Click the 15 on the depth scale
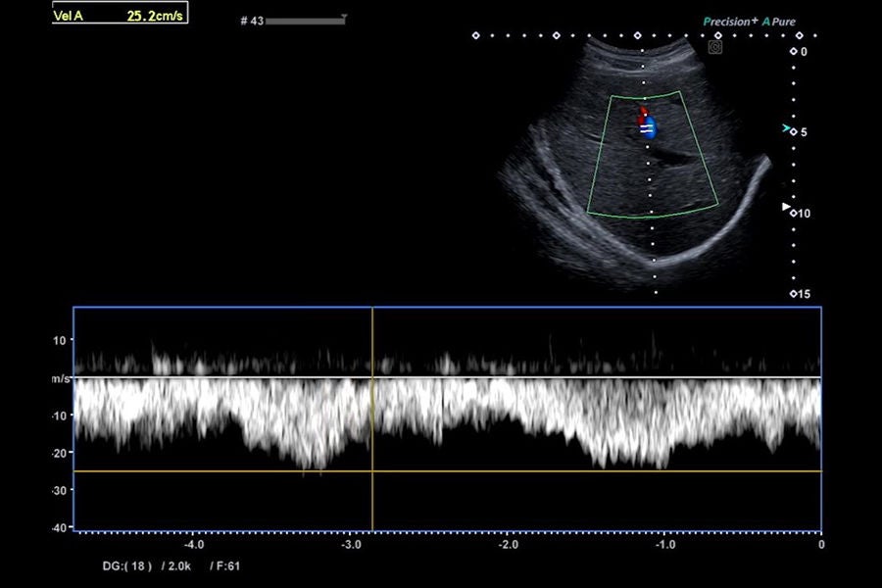This screenshot has height=588, width=882. point(804,294)
